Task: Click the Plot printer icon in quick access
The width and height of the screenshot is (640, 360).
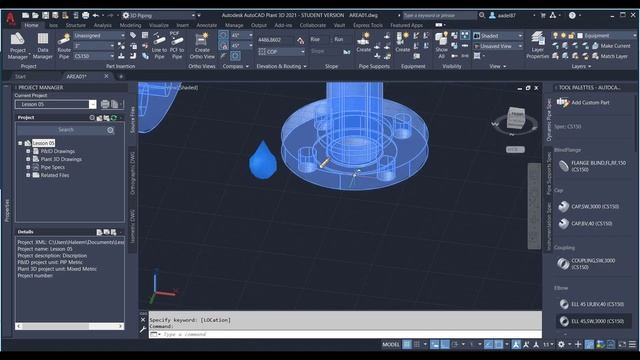Action: [85, 16]
